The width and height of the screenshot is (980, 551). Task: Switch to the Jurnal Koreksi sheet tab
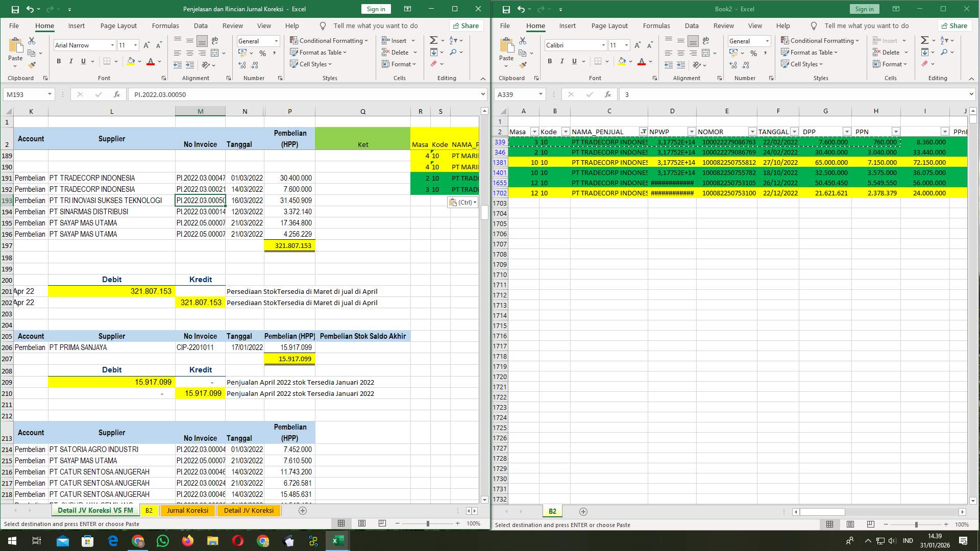(x=188, y=510)
